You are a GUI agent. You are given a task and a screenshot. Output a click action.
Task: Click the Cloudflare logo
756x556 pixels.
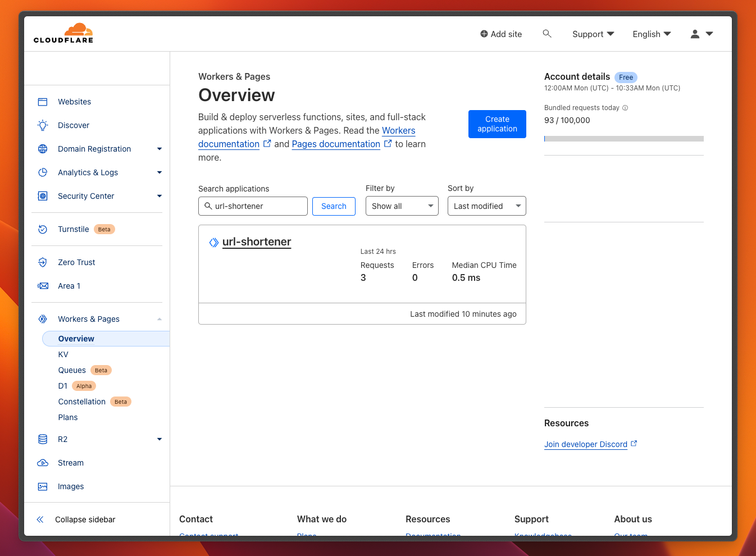pos(63,34)
